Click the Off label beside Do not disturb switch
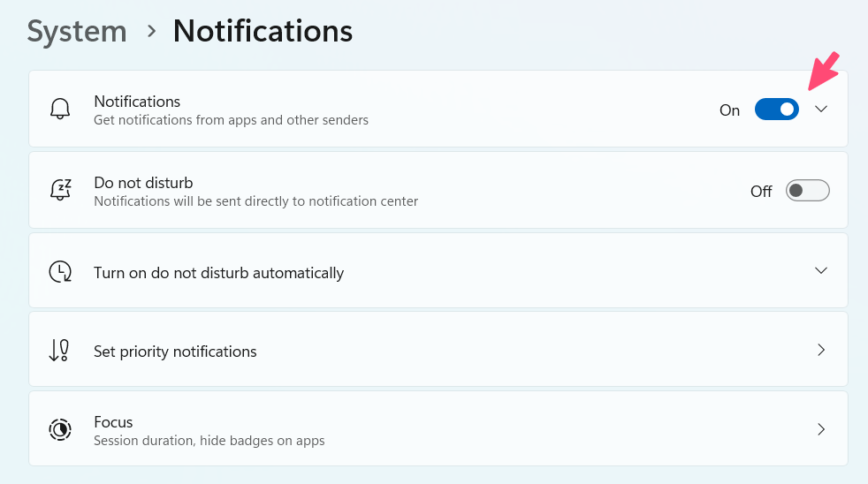The width and height of the screenshot is (868, 484). click(761, 192)
